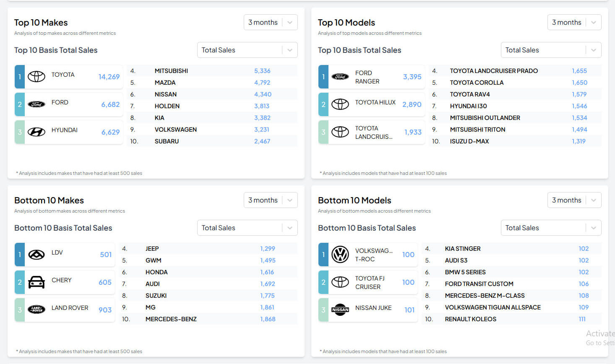The height and width of the screenshot is (364, 615).
Task: Click the car icon beside CHERY
Action: (36, 282)
